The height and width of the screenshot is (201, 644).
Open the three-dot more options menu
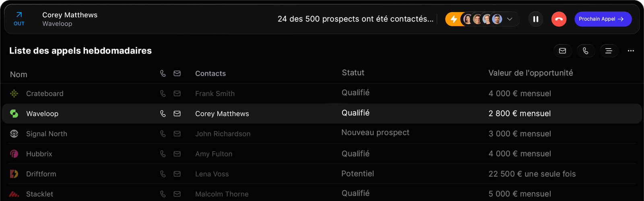point(631,51)
